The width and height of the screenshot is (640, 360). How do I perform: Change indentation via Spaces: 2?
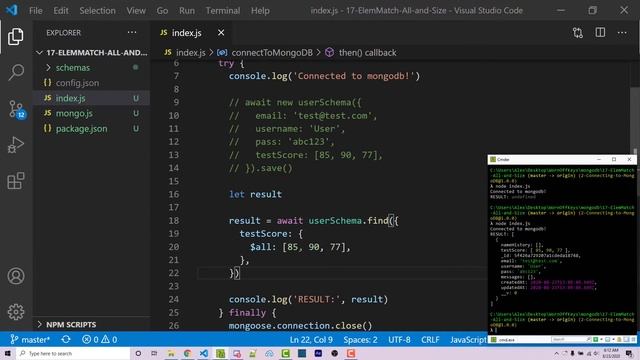[x=360, y=339]
